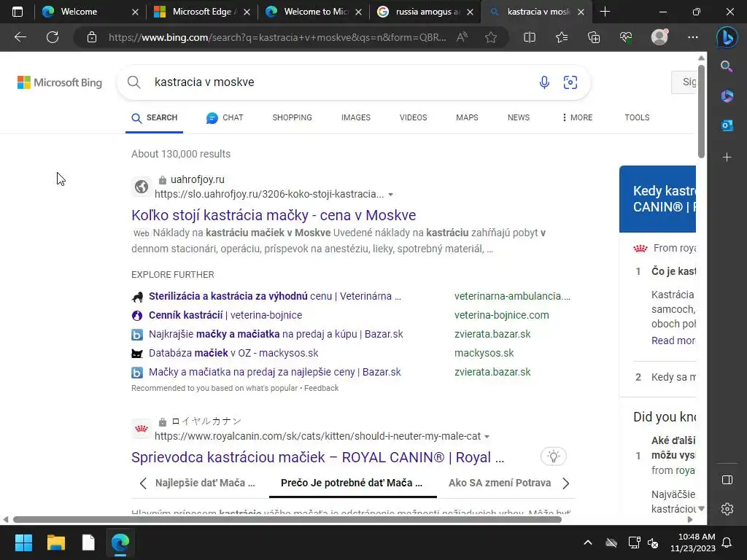The width and height of the screenshot is (747, 560).
Task: Open the Windows Start menu
Action: coord(23,542)
